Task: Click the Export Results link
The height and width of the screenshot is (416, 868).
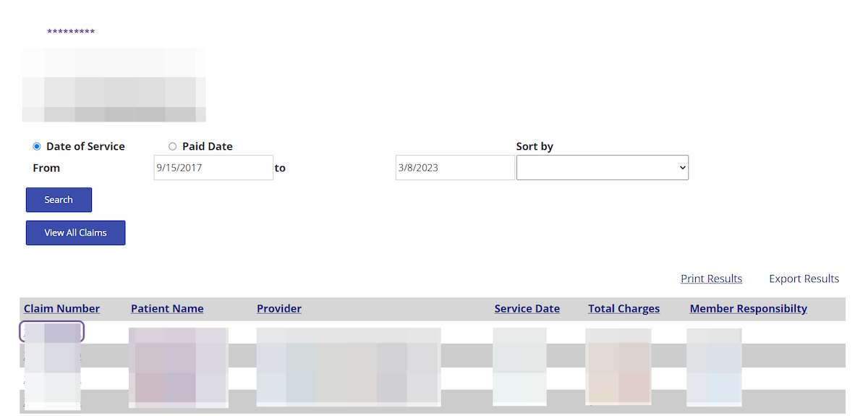Action: [x=804, y=279]
